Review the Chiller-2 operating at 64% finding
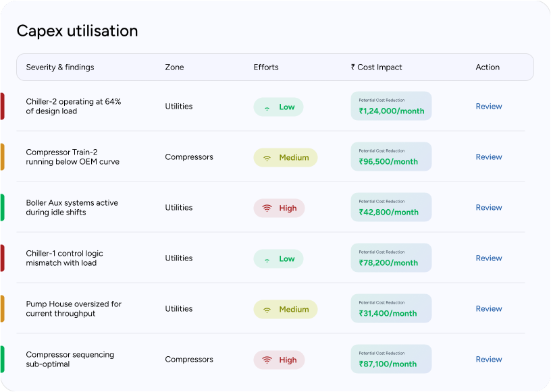This screenshot has width=551, height=392. point(488,107)
